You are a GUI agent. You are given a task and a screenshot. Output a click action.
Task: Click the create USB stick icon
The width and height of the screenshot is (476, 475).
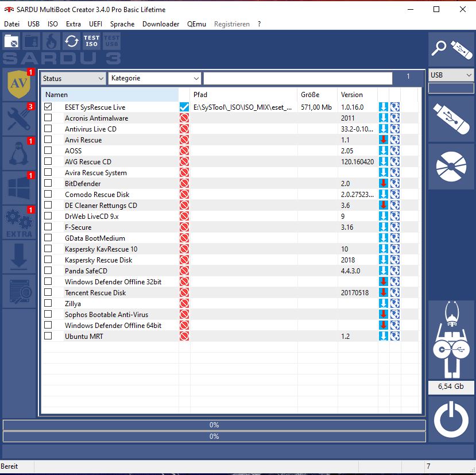(451, 119)
